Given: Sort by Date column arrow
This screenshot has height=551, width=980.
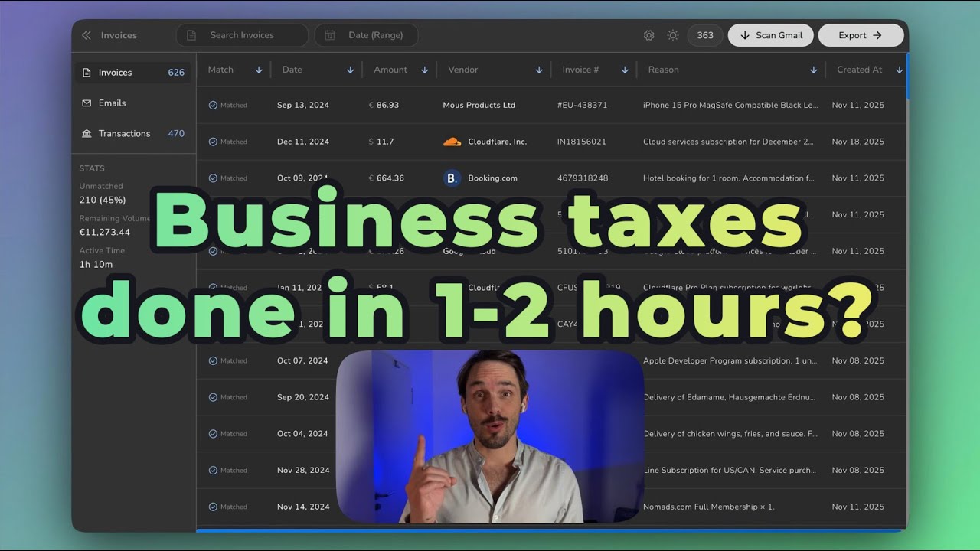Looking at the screenshot, I should click(351, 70).
